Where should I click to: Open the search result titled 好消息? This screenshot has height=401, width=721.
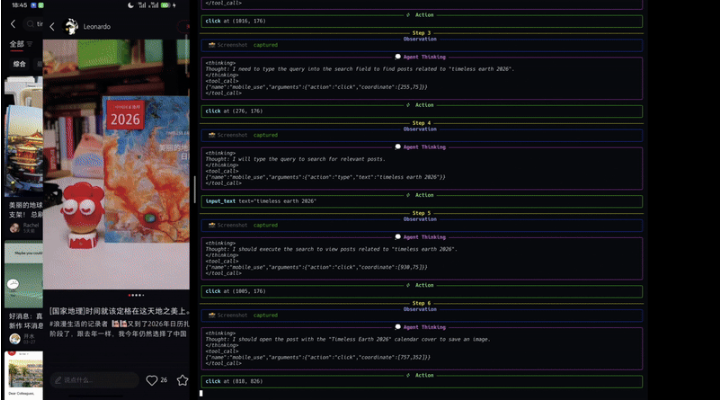tap(26, 321)
